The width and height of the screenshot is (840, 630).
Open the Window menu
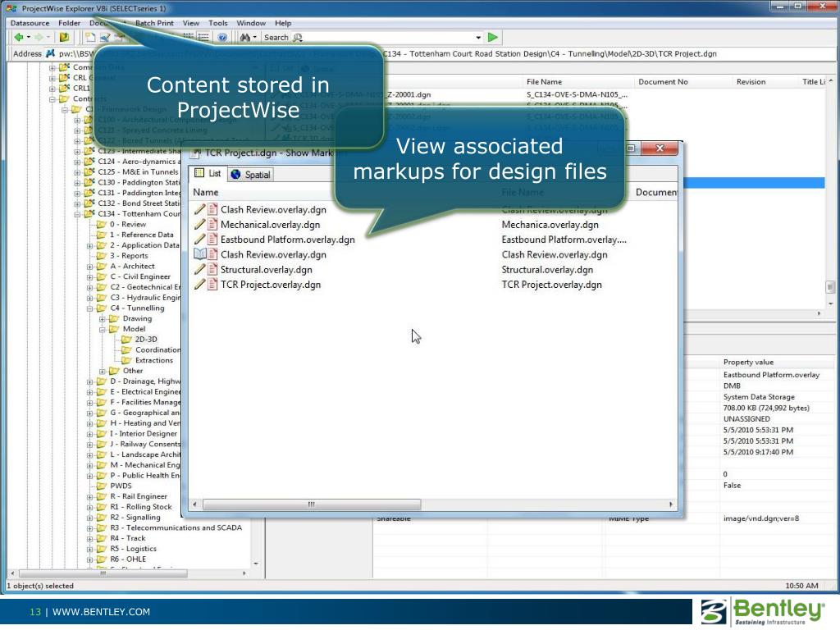pyautogui.click(x=251, y=23)
